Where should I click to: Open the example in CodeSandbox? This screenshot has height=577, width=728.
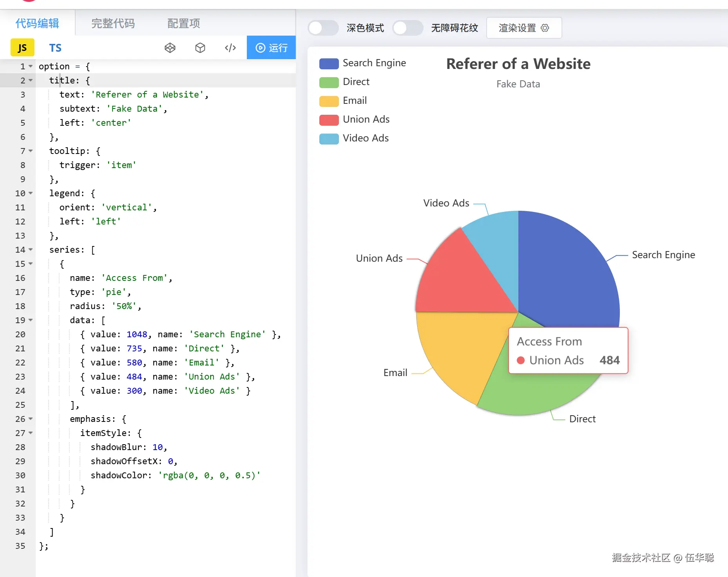(200, 48)
